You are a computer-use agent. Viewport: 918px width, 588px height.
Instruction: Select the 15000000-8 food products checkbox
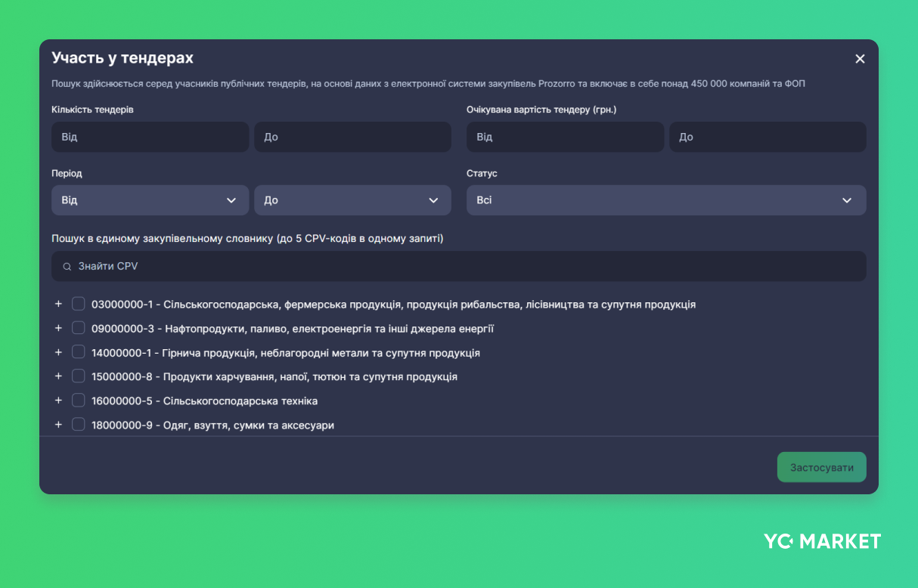coord(79,376)
